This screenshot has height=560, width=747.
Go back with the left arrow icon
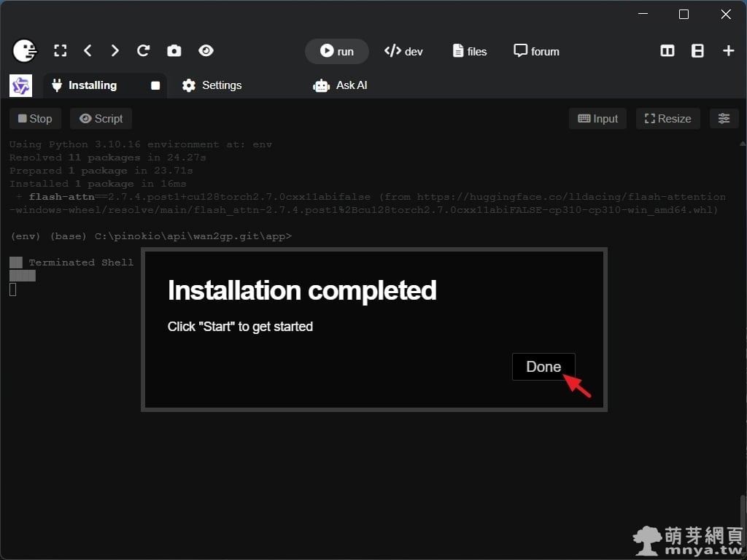pos(88,51)
